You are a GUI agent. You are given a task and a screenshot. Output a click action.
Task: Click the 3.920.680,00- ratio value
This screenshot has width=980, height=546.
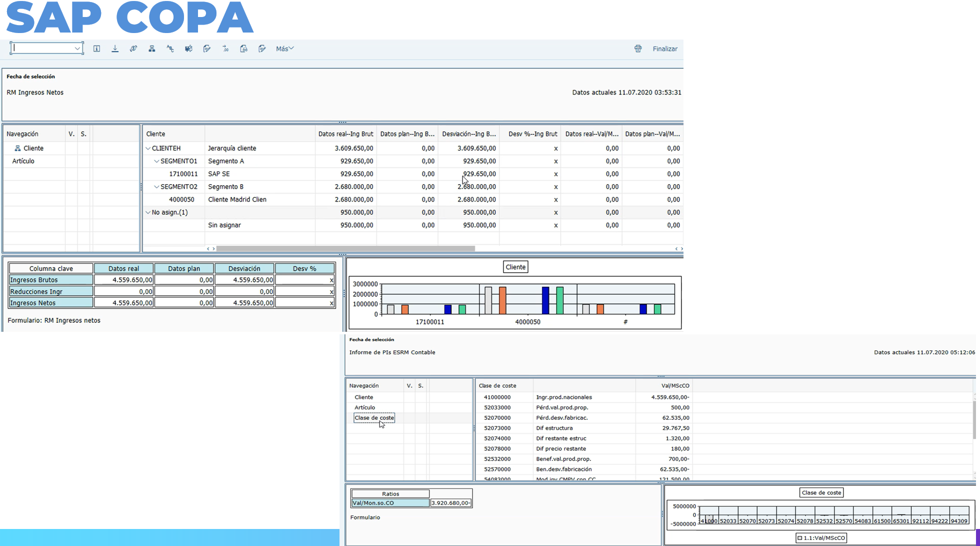point(451,503)
